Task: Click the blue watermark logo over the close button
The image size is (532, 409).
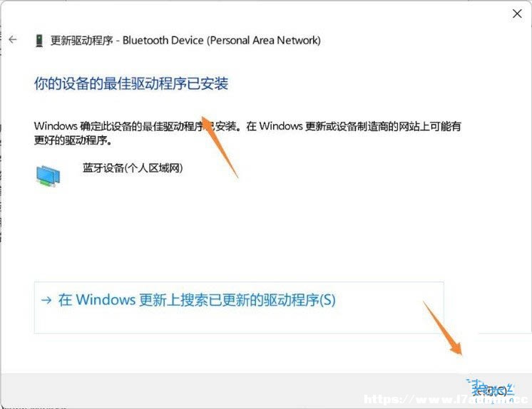Action: 491,390
